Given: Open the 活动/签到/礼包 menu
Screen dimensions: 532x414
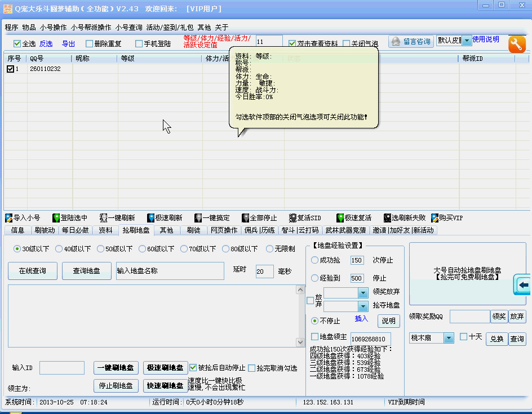Looking at the screenshot, I should (x=170, y=28).
